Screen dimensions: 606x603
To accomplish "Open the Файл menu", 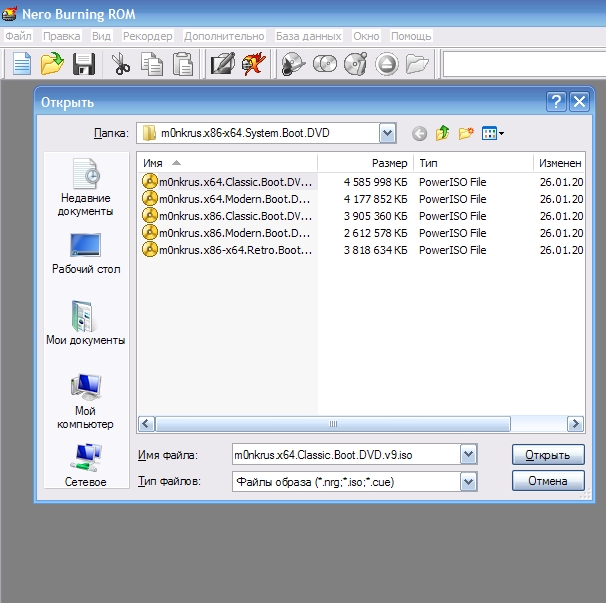I will (18, 36).
